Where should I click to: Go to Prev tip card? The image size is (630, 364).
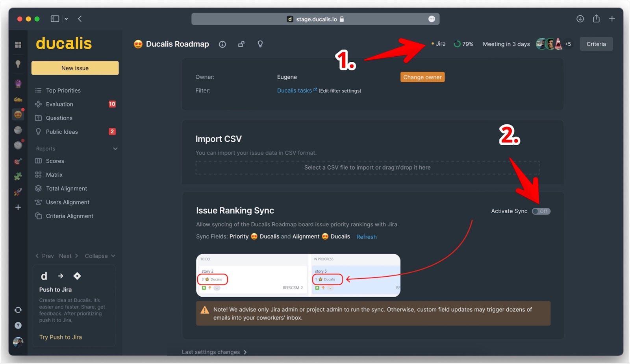point(44,256)
